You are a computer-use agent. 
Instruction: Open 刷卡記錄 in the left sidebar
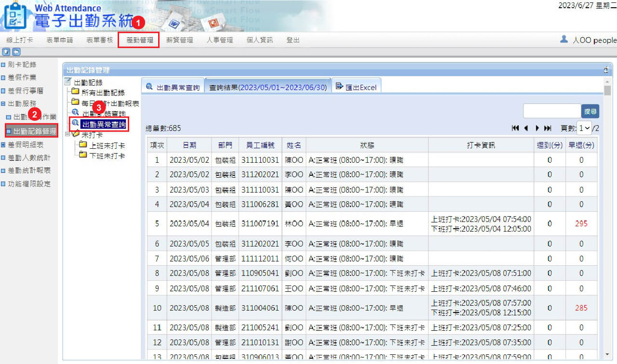point(22,64)
